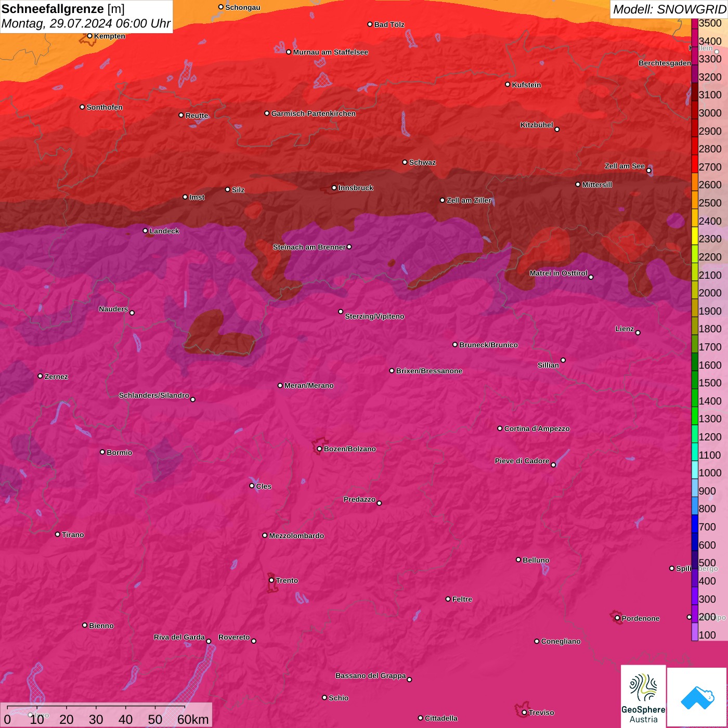Click the Riva del Garda label
The image size is (728, 728).
(x=179, y=637)
